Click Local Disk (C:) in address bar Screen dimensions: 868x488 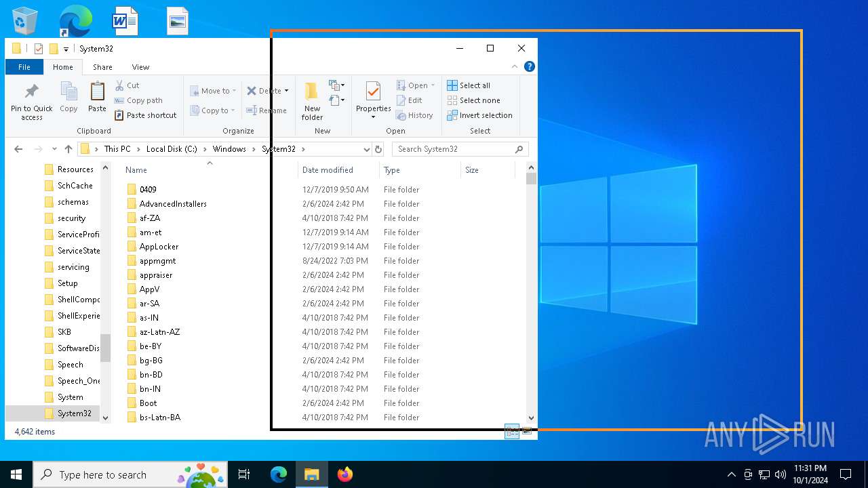[172, 149]
